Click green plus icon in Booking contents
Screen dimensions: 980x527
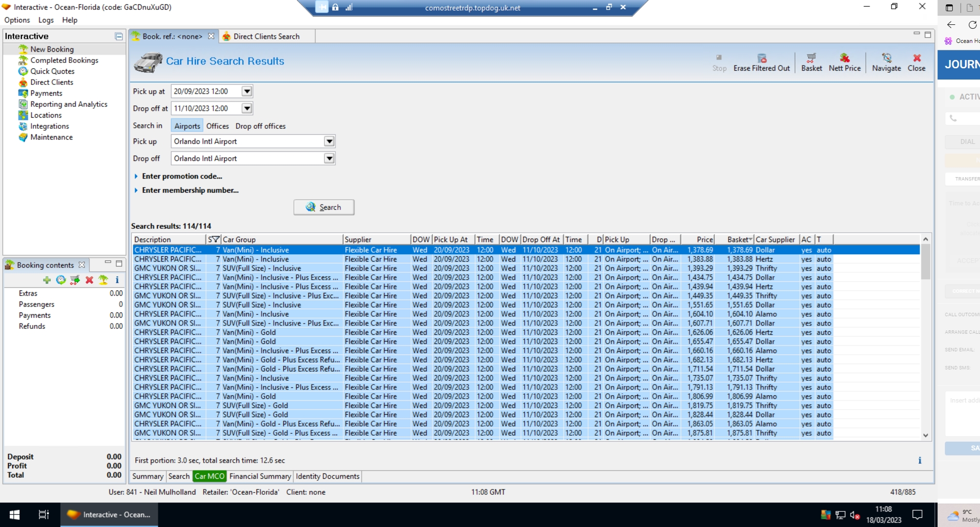coord(47,280)
